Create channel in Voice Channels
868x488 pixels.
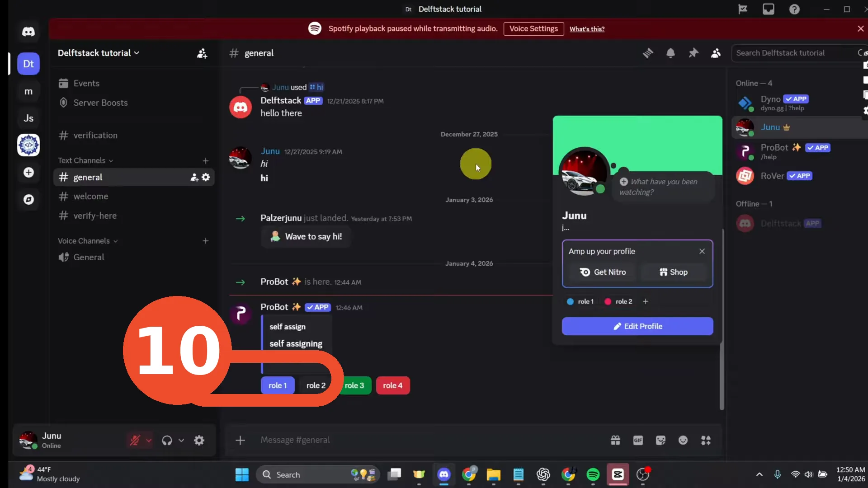point(206,241)
